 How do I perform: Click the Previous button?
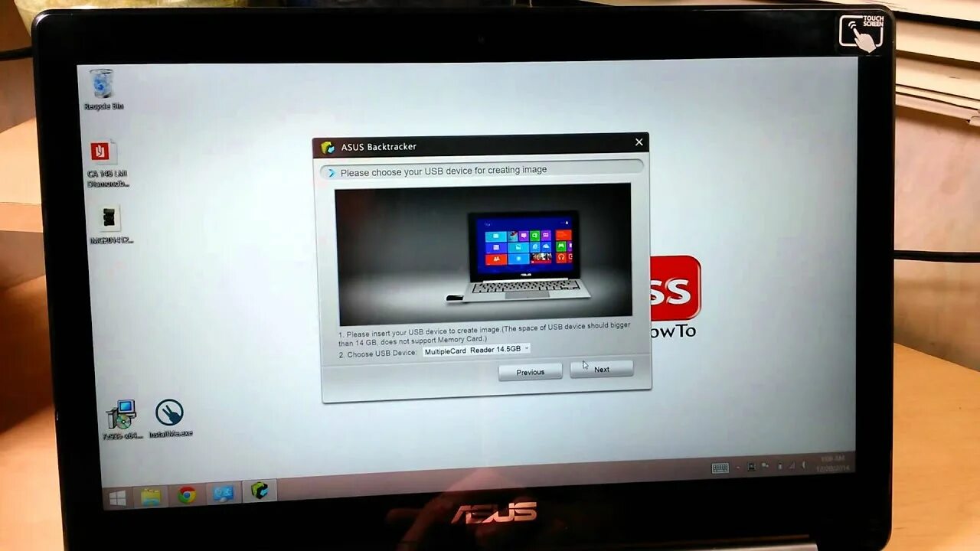point(530,372)
